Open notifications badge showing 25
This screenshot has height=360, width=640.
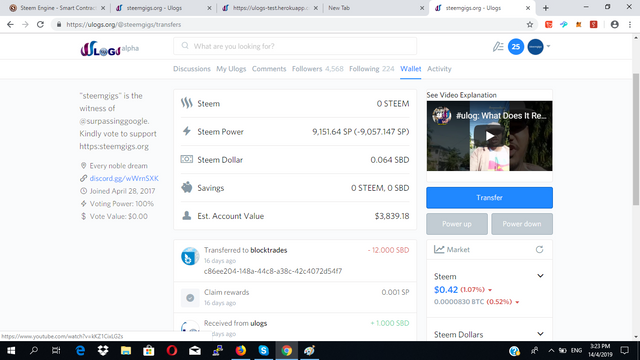pyautogui.click(x=516, y=47)
